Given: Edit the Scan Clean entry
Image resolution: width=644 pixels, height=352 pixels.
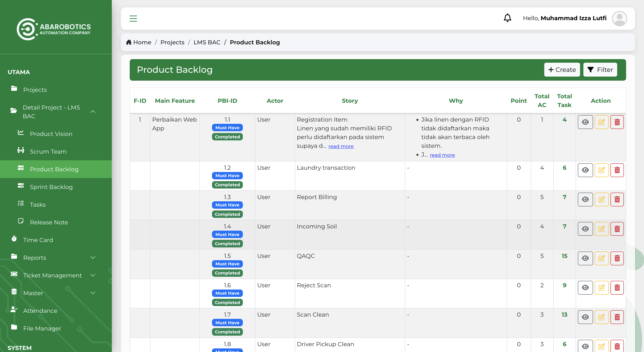Looking at the screenshot, I should click(602, 317).
